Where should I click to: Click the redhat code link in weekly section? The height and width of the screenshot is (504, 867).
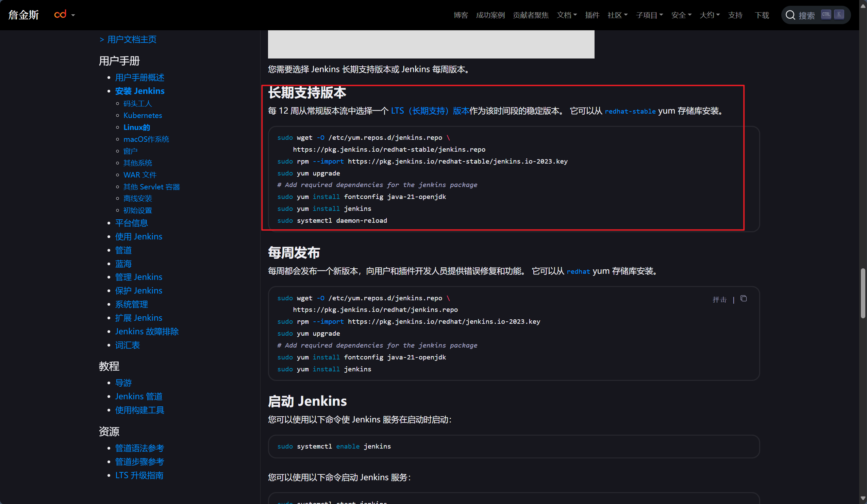pyautogui.click(x=578, y=271)
